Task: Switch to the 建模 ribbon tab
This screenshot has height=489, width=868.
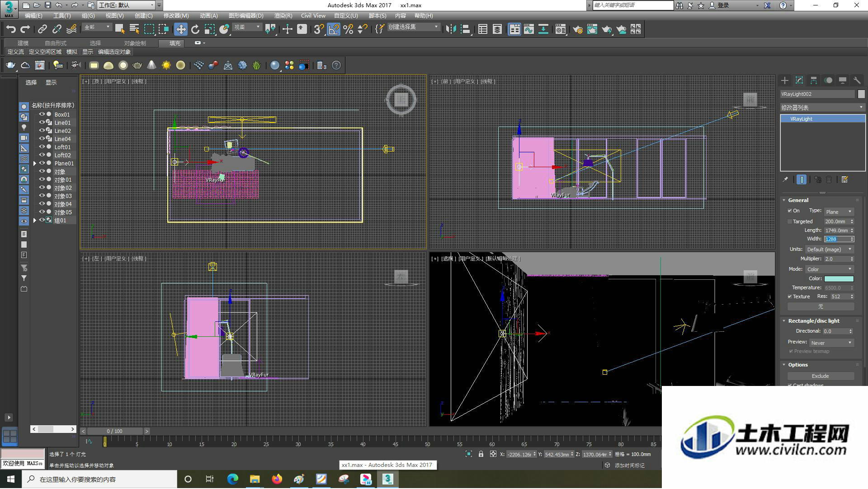Action: click(23, 43)
